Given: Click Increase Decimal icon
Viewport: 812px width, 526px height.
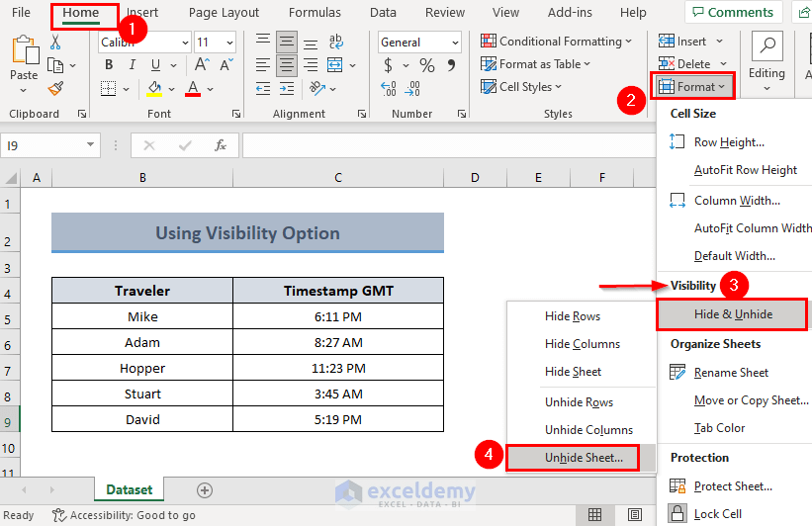Looking at the screenshot, I should (x=389, y=89).
